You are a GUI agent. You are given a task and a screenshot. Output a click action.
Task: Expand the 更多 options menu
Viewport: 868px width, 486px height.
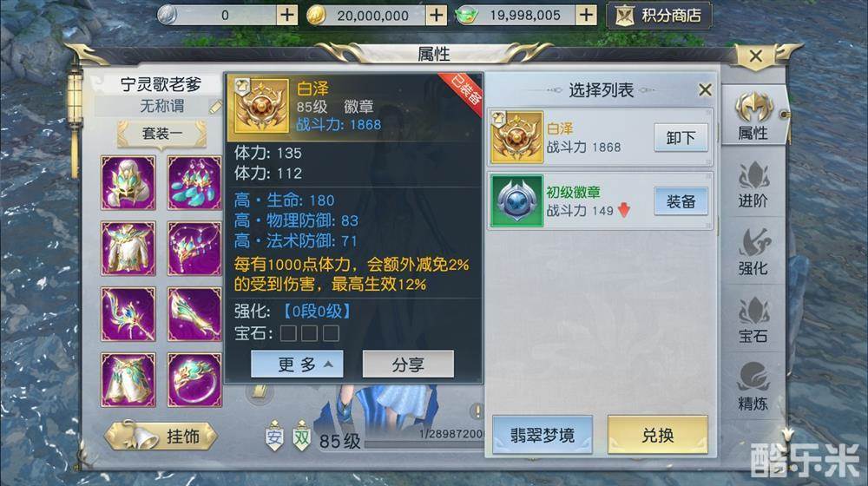click(x=297, y=364)
